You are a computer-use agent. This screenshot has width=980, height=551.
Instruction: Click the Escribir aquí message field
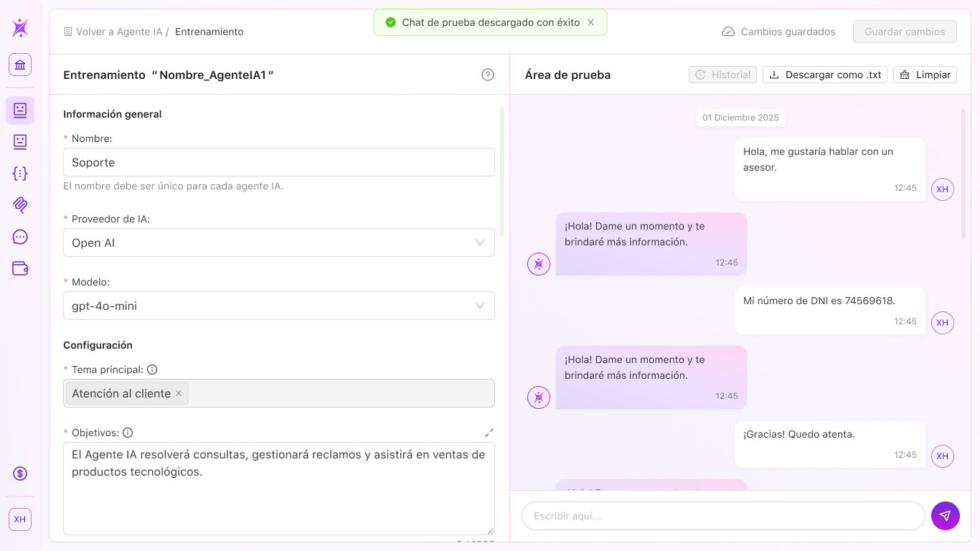[x=723, y=516]
